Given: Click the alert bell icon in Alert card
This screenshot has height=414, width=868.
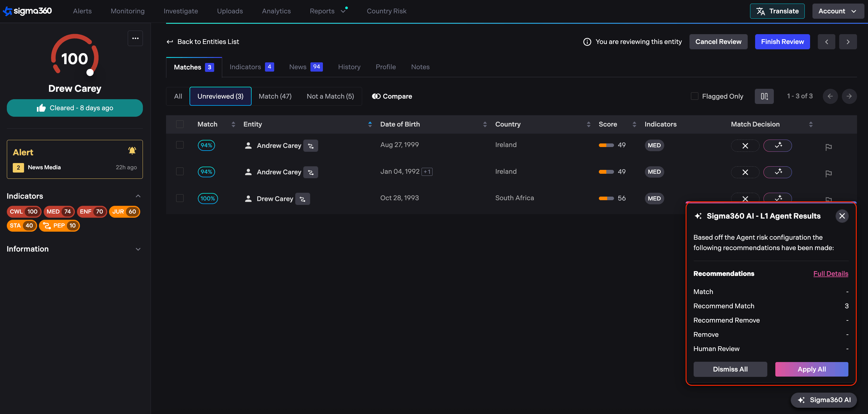Looking at the screenshot, I should [x=132, y=151].
